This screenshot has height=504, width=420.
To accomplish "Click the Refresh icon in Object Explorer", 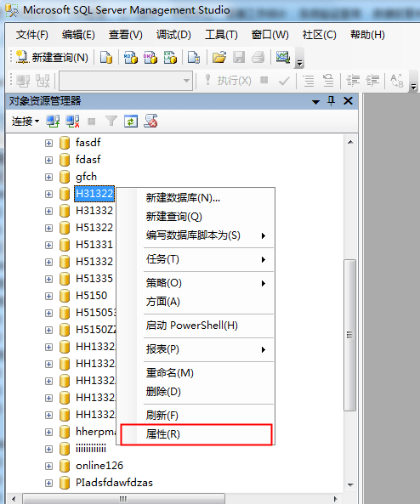I will [x=131, y=122].
